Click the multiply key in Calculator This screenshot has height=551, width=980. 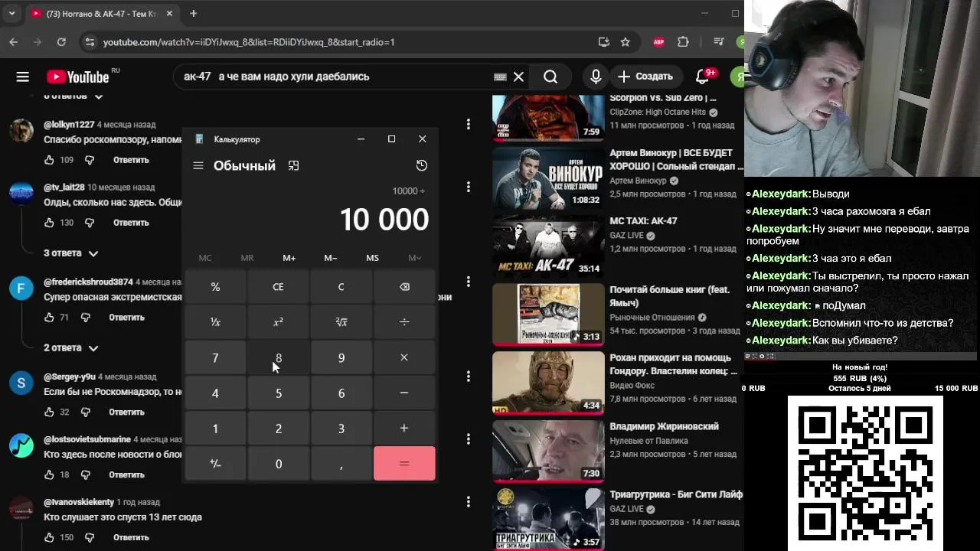click(x=404, y=357)
